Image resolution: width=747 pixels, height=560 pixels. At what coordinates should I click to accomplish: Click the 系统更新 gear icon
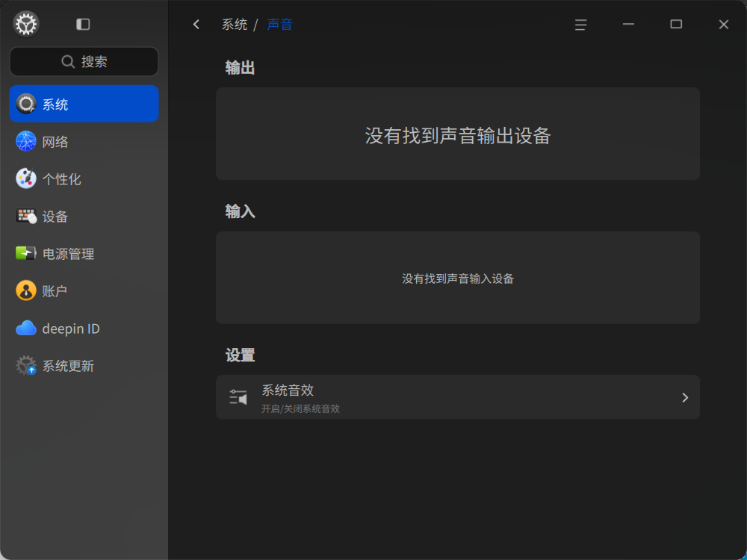[25, 366]
